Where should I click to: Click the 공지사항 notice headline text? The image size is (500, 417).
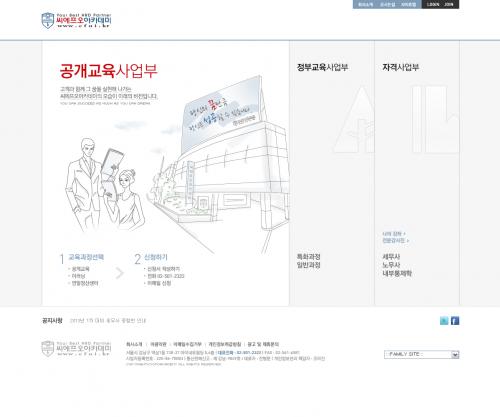pyautogui.click(x=108, y=321)
